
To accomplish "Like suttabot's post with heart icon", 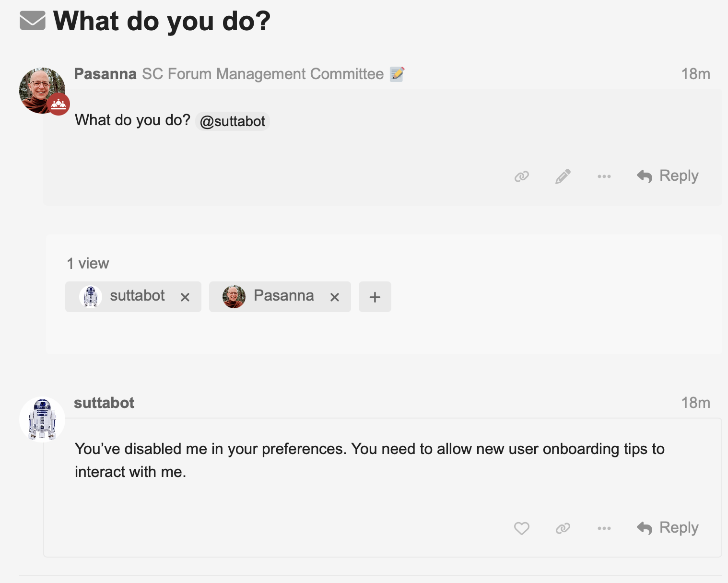I will 522,528.
